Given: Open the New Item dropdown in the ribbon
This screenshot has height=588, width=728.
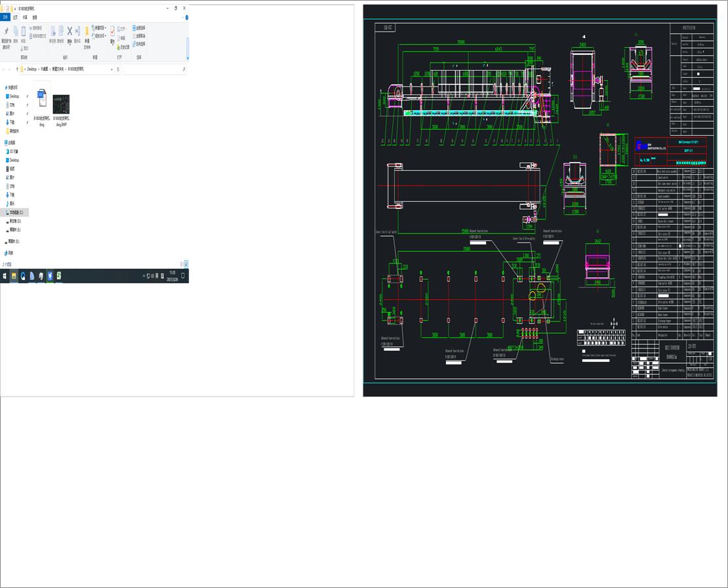Looking at the screenshot, I should (x=99, y=28).
